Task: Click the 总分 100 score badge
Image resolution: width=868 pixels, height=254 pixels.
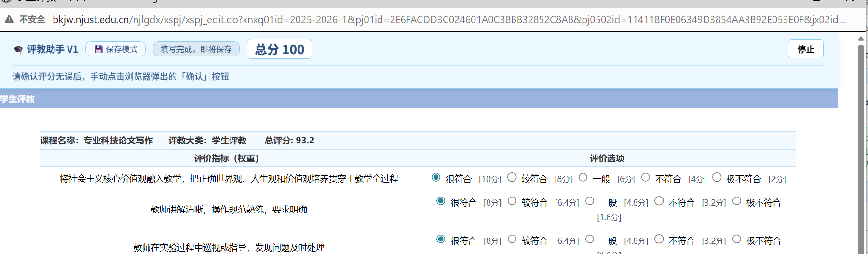Action: point(279,49)
